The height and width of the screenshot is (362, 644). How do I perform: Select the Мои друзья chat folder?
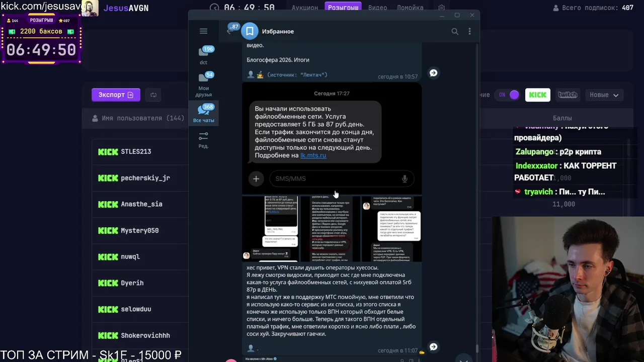(203, 84)
